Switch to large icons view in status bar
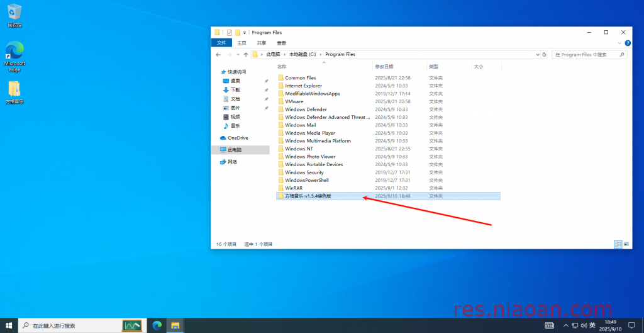This screenshot has height=333, width=644. click(626, 244)
